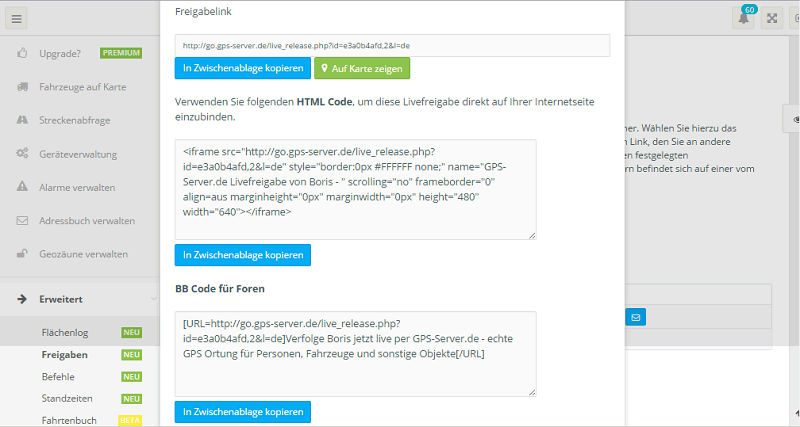800x427 pixels.
Task: Open Fahrzeuge auf Karte
Action: pos(83,87)
